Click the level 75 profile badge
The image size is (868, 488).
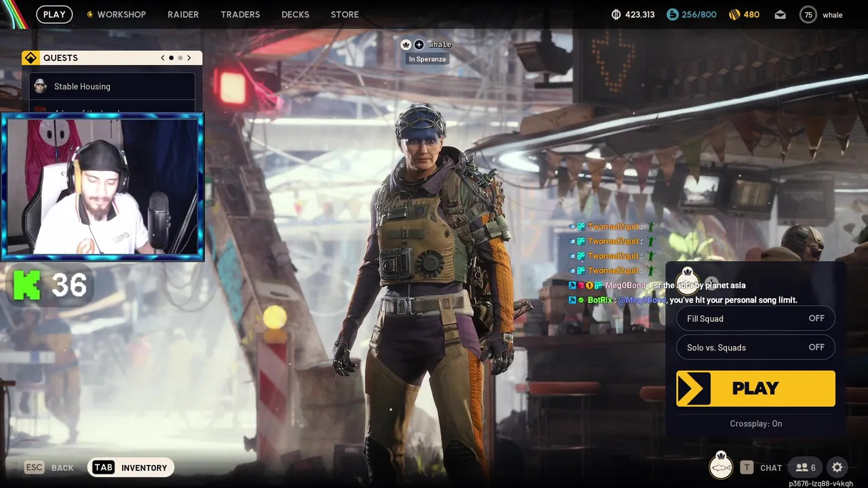(808, 14)
